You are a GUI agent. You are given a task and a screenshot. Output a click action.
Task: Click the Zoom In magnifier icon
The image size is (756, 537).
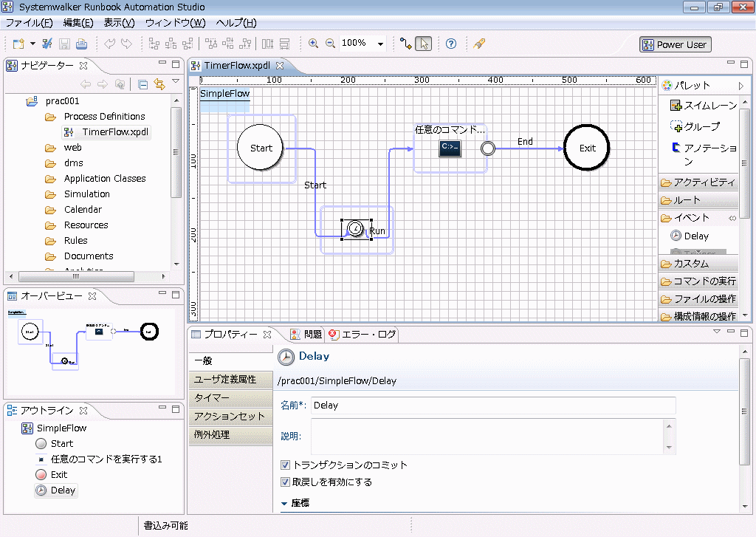(313, 44)
